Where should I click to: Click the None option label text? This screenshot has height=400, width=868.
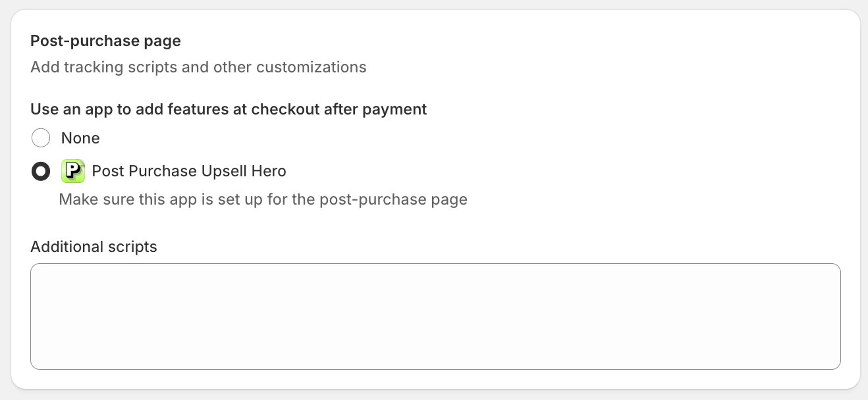(x=80, y=138)
